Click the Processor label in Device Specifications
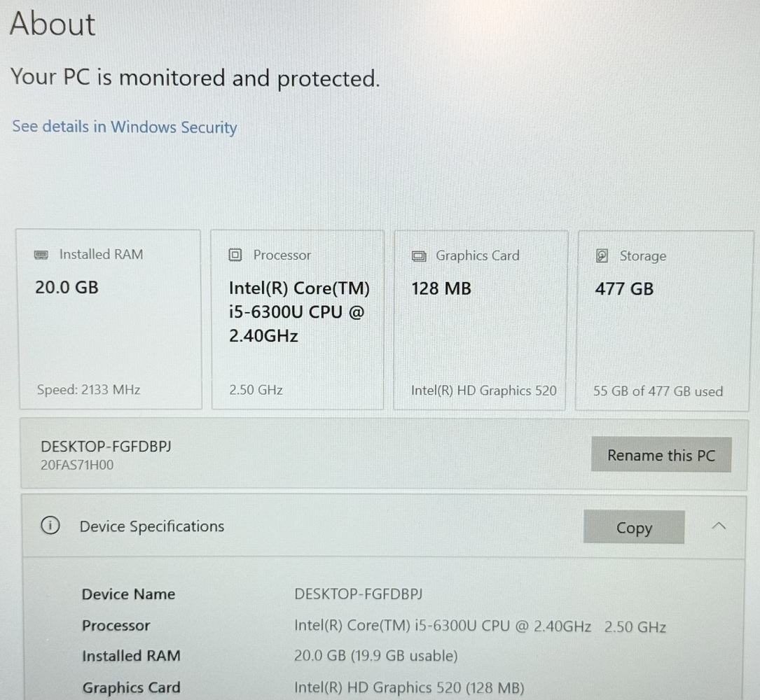The height and width of the screenshot is (700, 760). pos(116,626)
